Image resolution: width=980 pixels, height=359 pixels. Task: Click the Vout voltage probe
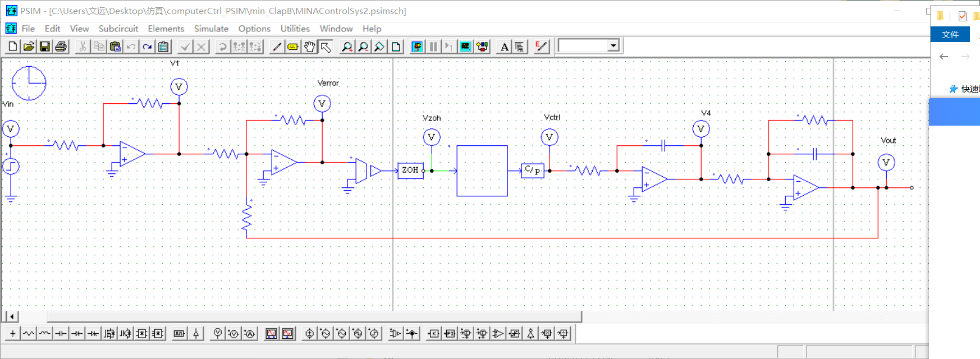pyautogui.click(x=886, y=163)
